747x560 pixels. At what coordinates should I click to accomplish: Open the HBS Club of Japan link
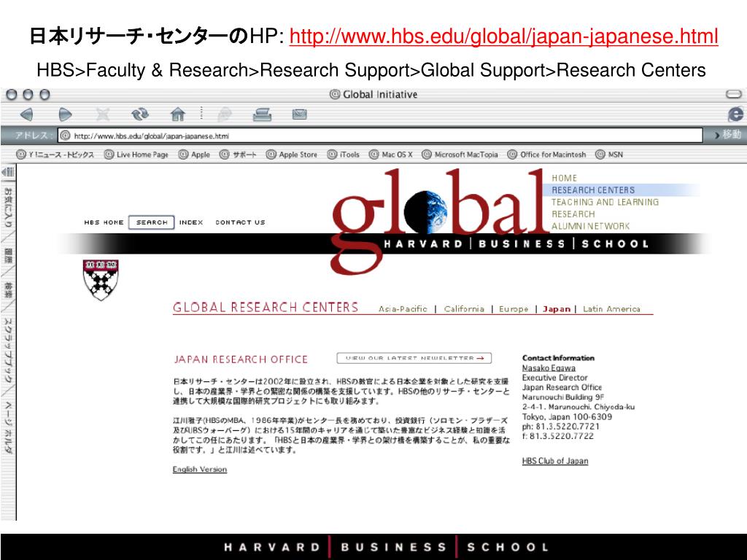click(x=555, y=461)
